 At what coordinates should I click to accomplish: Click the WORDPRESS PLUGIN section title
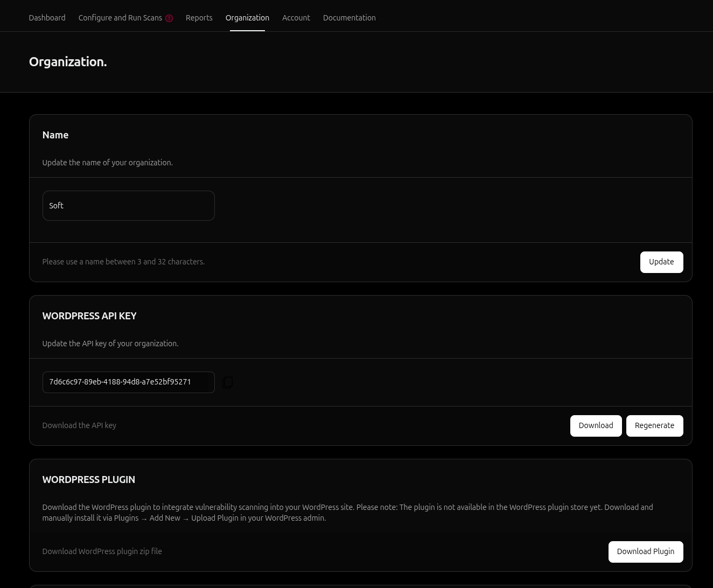click(89, 480)
